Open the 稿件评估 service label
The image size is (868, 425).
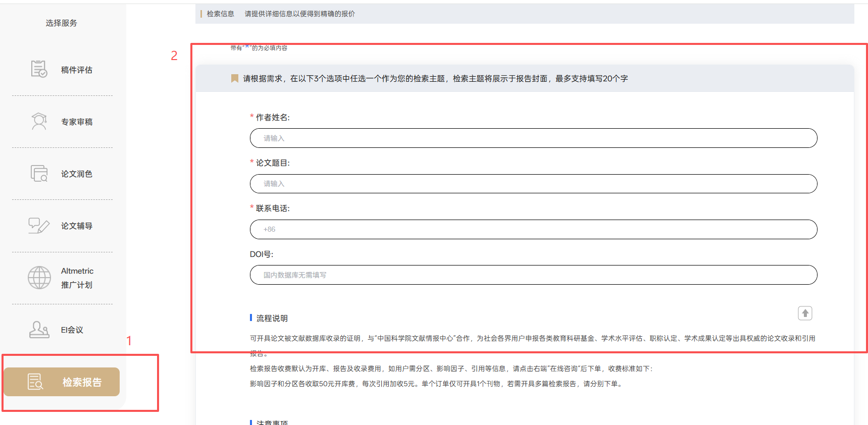point(77,70)
